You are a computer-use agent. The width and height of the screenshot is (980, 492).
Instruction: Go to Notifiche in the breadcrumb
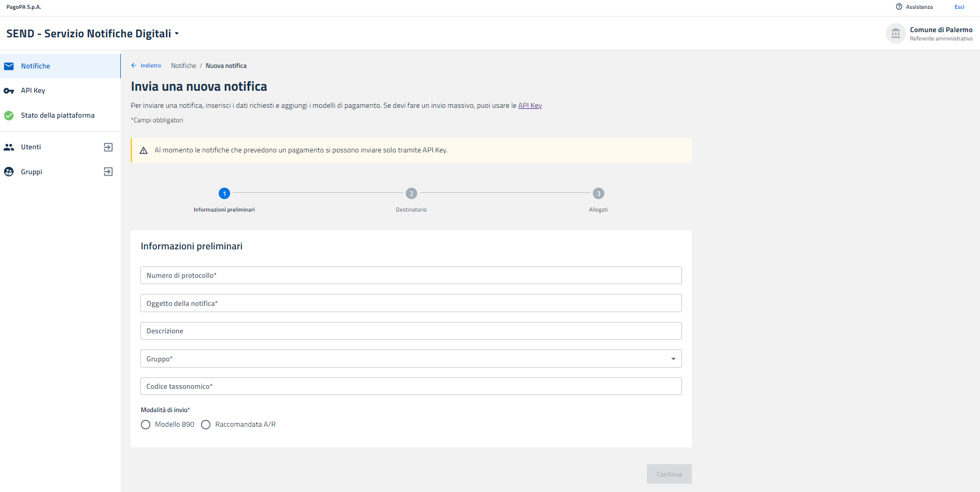(x=183, y=66)
